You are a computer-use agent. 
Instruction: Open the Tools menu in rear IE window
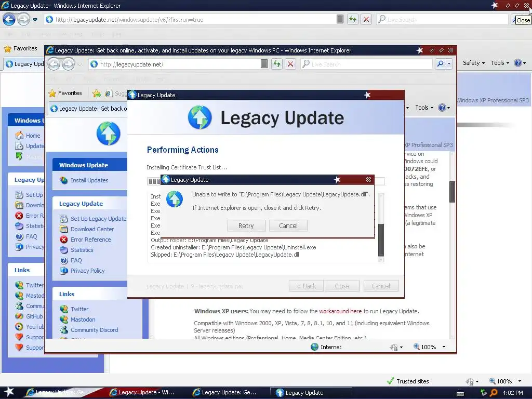[x=500, y=63]
